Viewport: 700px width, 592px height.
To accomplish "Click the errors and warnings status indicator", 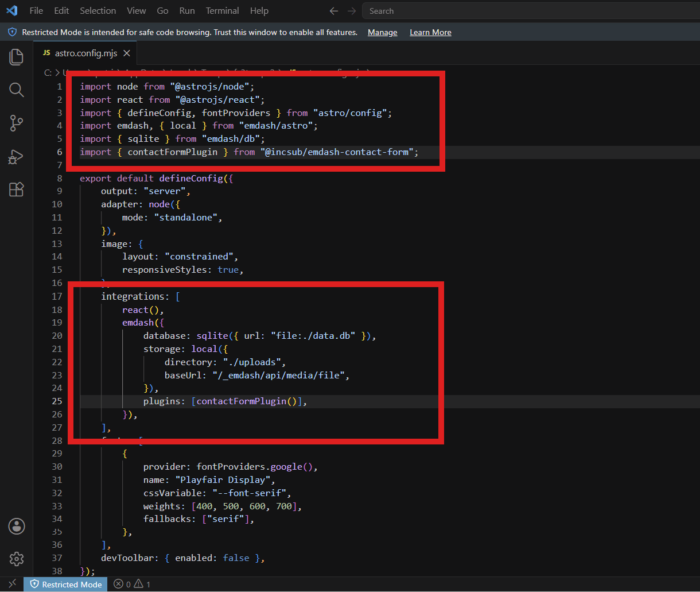I will click(132, 585).
